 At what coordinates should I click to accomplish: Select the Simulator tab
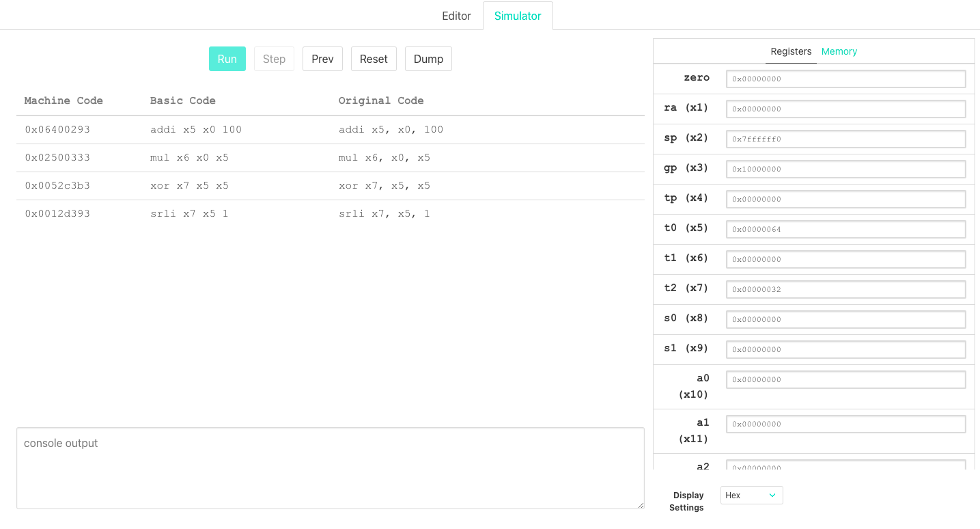pos(518,16)
